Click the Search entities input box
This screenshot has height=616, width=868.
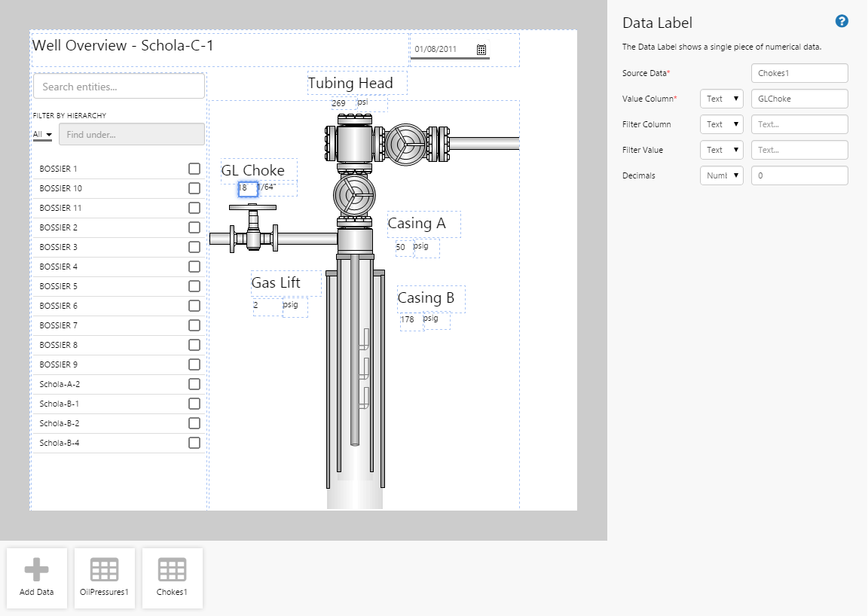(x=119, y=87)
